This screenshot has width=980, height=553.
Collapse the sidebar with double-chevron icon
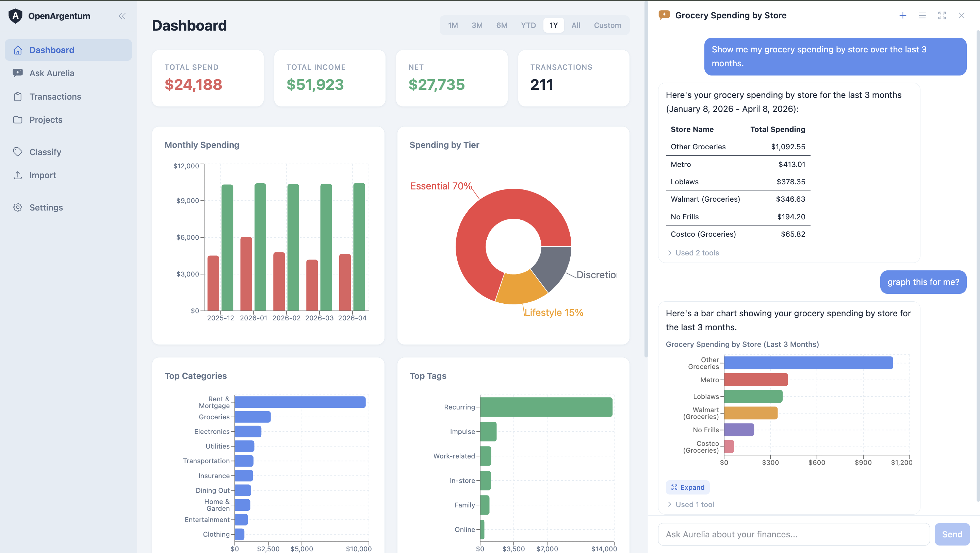(122, 16)
